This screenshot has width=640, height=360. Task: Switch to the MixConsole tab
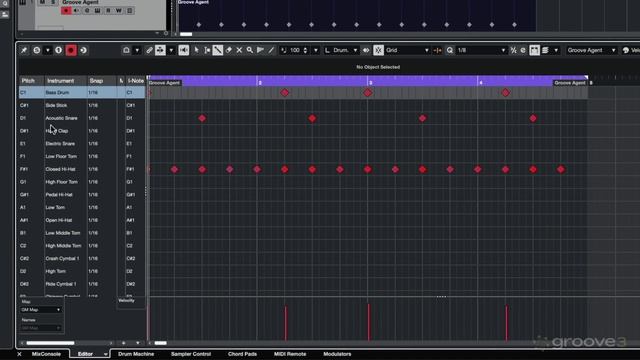46,354
